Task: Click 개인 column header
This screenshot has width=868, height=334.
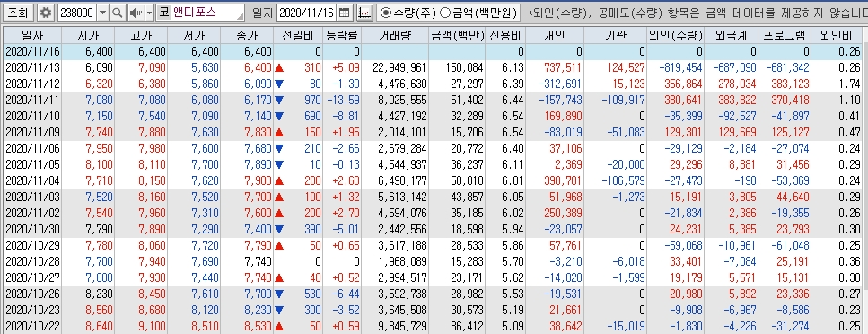Action: tap(555, 36)
